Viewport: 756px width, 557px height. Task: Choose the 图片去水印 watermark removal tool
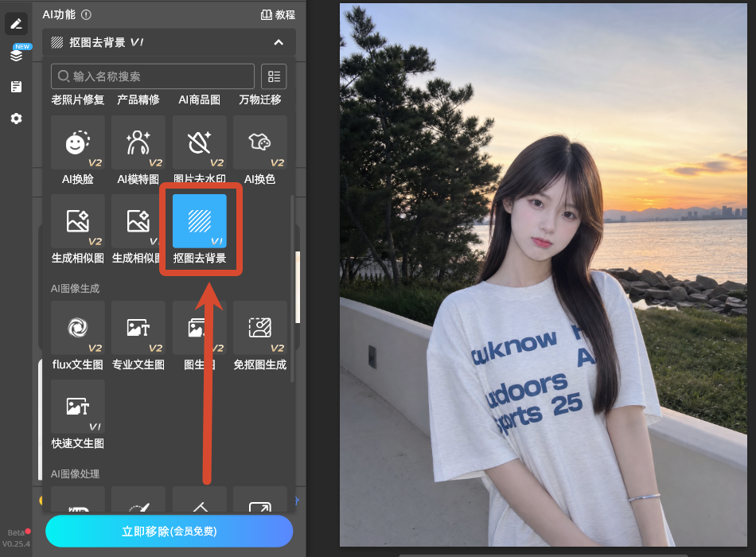[x=199, y=142]
